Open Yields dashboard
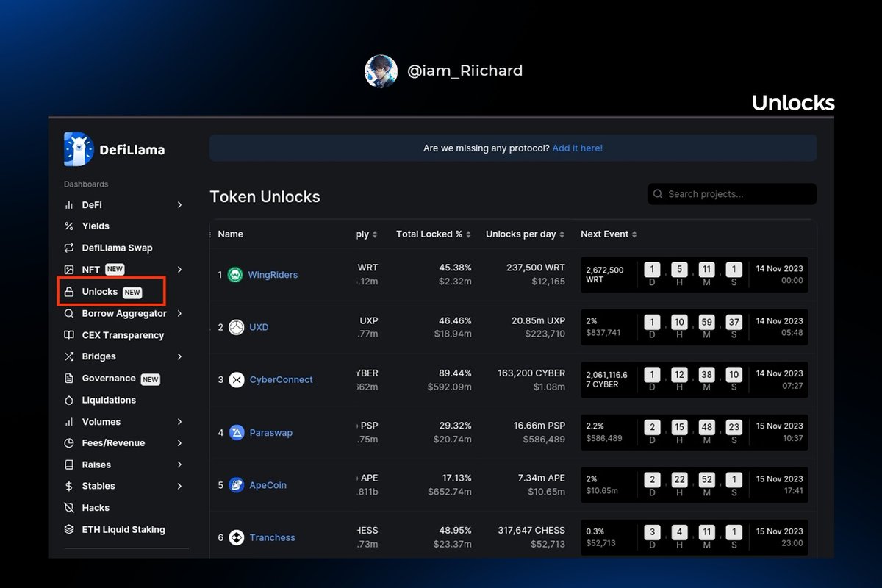This screenshot has width=882, height=588. [96, 226]
